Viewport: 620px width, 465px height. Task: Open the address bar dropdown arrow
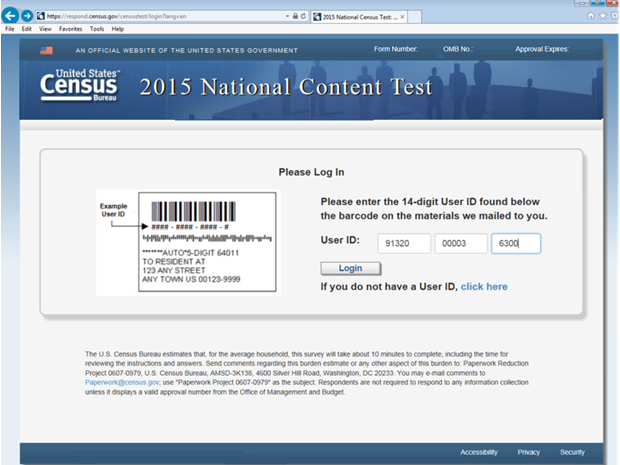(287, 16)
